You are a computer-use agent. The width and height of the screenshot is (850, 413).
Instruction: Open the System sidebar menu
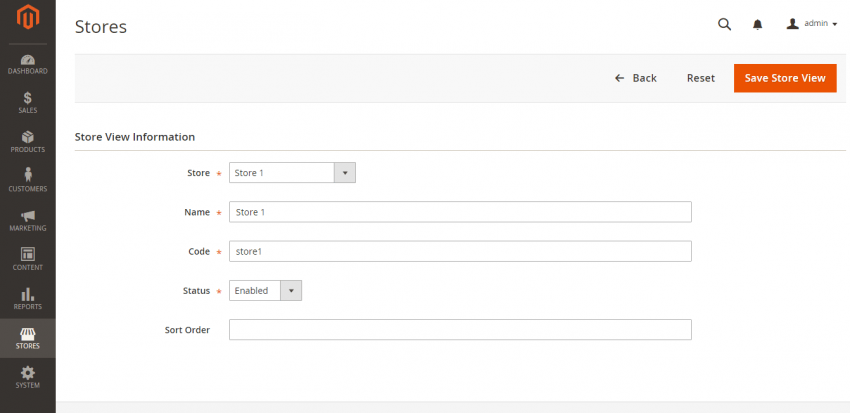point(28,378)
